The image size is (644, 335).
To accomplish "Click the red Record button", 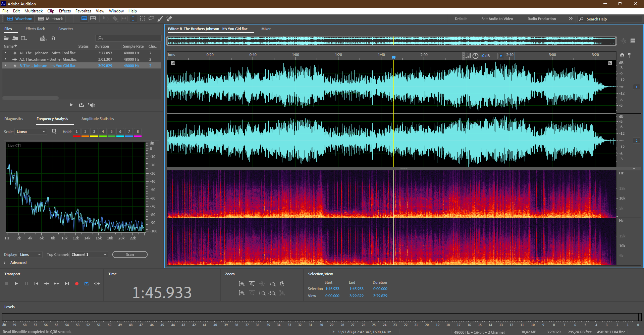I will (x=77, y=284).
